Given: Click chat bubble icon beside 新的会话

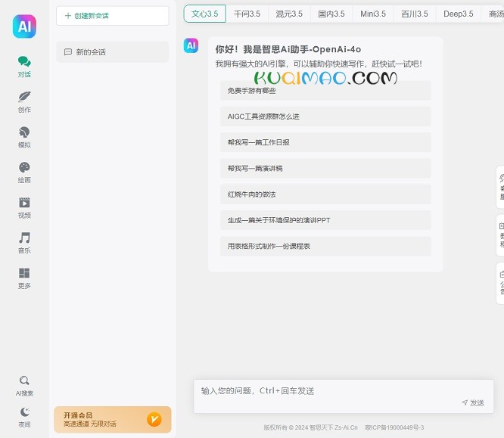Looking at the screenshot, I should pyautogui.click(x=68, y=52).
